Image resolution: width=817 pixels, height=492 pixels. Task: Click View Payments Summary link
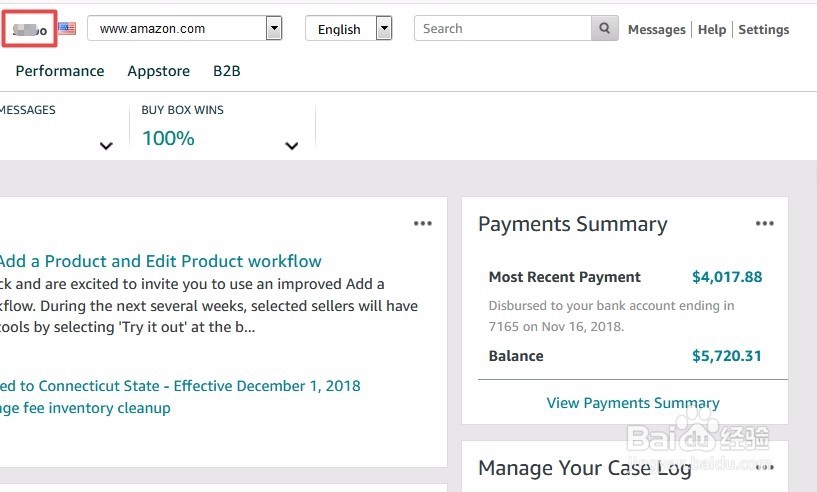(x=633, y=403)
